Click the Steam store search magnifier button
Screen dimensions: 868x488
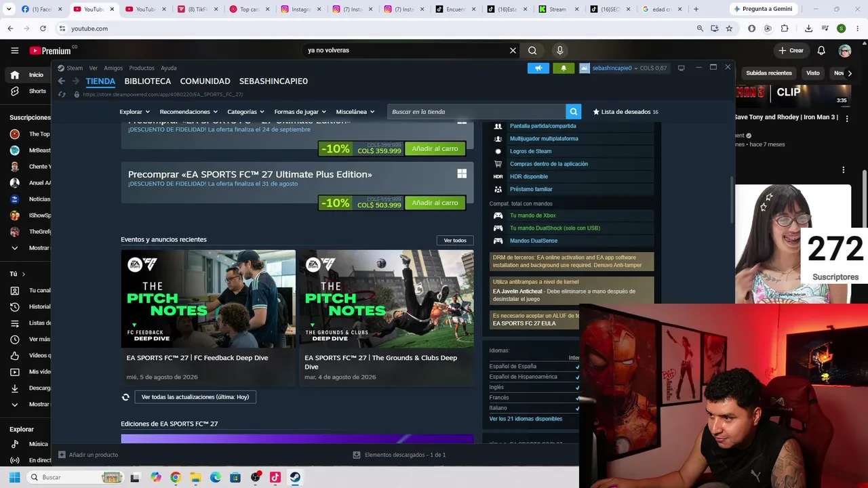point(574,112)
